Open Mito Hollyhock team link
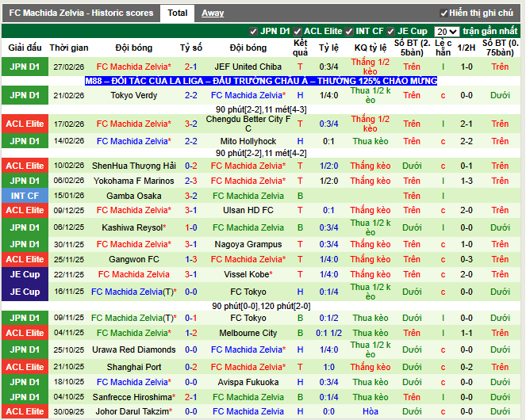The image size is (526, 420). [248, 141]
